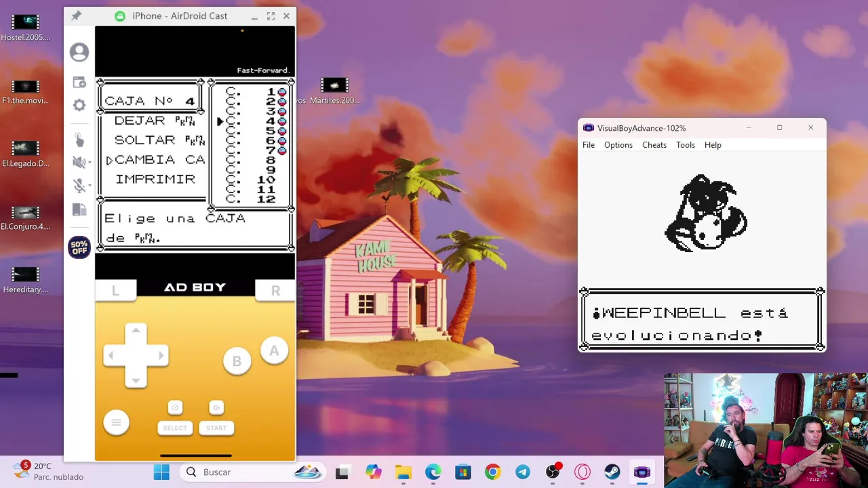The width and height of the screenshot is (868, 488).
Task: Switch AirDroid Cast to fullscreen
Action: pyautogui.click(x=271, y=16)
